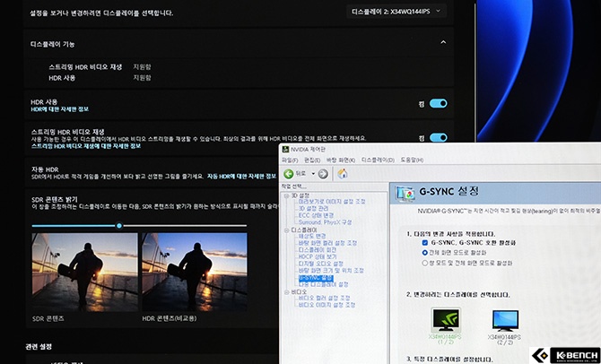Open the 편집(E) menu

tap(312, 160)
